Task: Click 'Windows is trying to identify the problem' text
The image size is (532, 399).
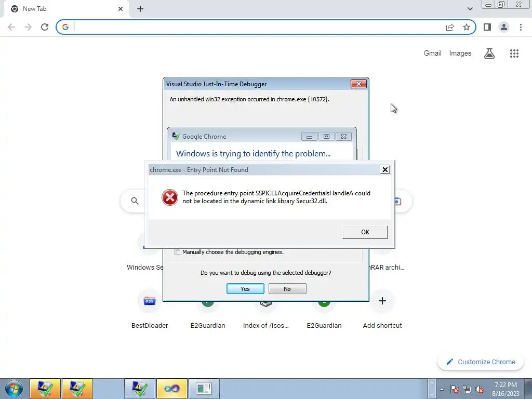Action: pos(253,154)
